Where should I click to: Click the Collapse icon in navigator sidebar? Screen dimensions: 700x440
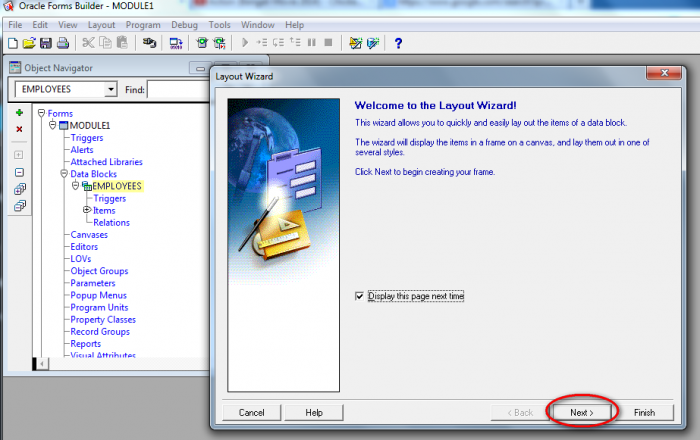(x=19, y=172)
